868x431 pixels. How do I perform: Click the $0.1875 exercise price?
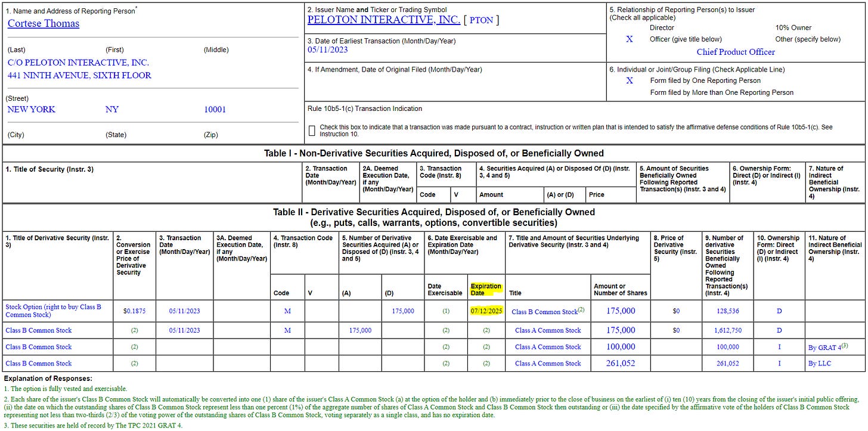(134, 311)
